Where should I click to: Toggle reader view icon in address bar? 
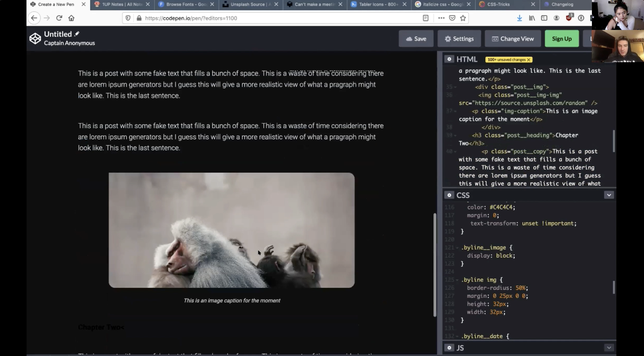[425, 18]
